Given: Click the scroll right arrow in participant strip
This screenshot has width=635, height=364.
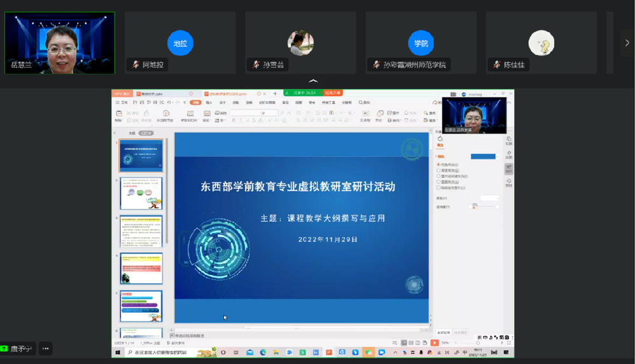Looking at the screenshot, I should coord(627,43).
